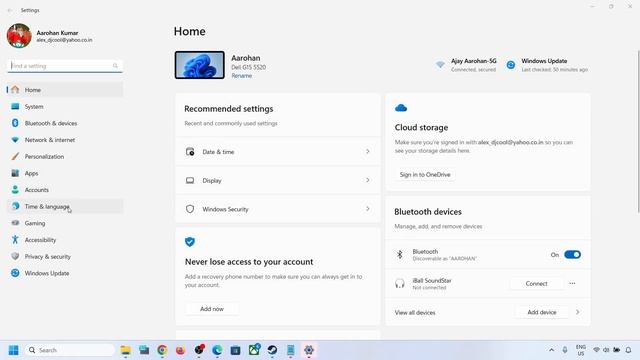Click the Settings back arrow
640x360 pixels.
[x=10, y=10]
